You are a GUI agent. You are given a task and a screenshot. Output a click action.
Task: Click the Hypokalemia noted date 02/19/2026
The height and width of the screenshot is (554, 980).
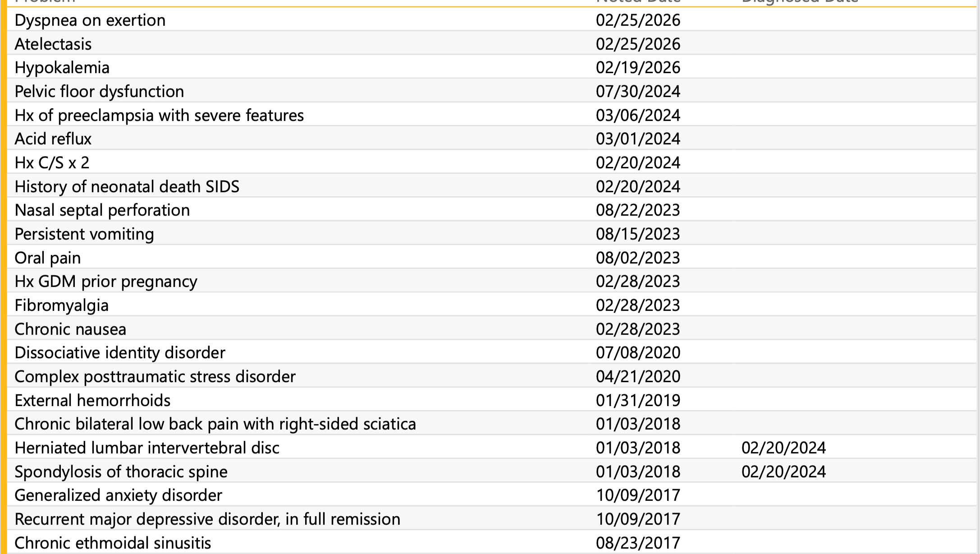click(x=638, y=68)
